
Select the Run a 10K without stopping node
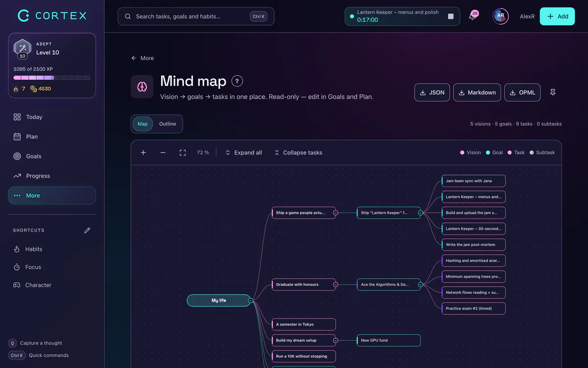pyautogui.click(x=304, y=356)
